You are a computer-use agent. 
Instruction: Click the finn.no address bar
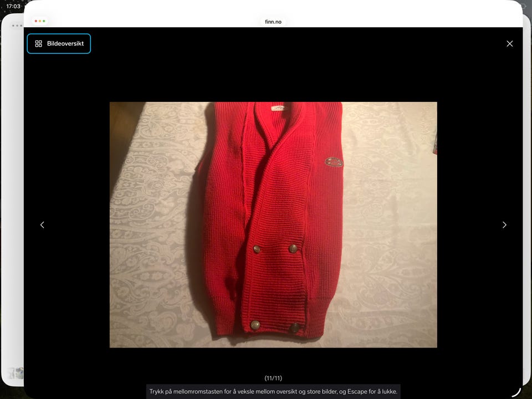click(273, 22)
